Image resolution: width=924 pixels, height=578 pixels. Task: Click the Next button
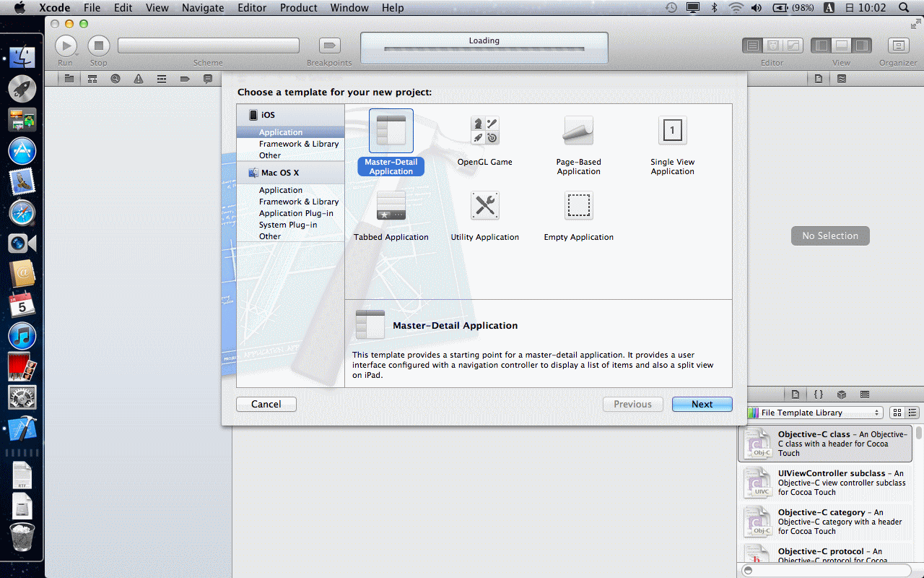(702, 405)
